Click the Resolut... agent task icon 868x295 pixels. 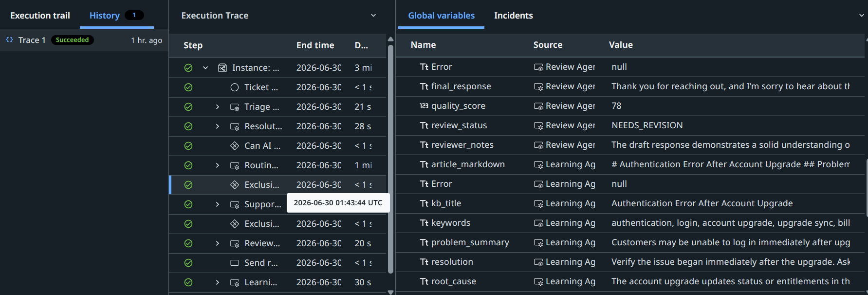pyautogui.click(x=235, y=126)
